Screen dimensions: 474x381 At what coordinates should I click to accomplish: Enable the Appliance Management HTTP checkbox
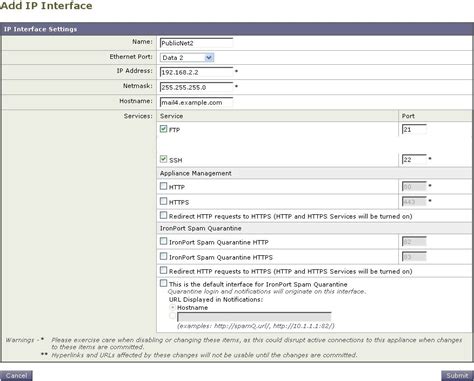(x=163, y=186)
